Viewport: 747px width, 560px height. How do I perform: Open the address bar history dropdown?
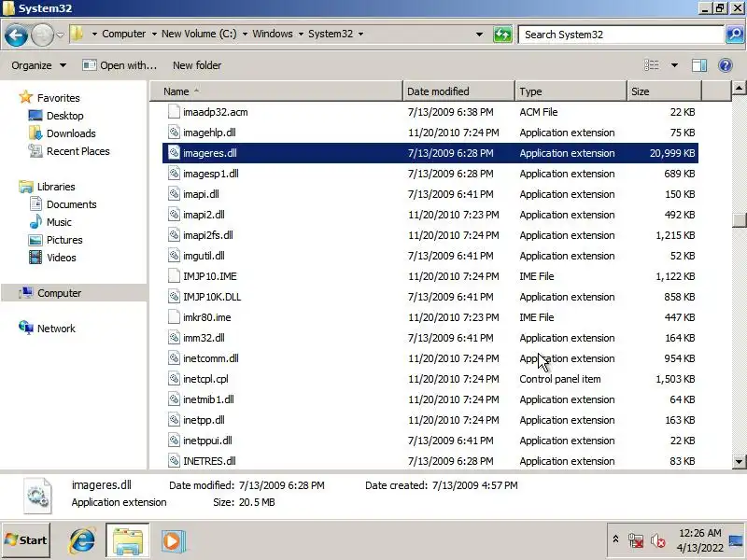coord(479,35)
